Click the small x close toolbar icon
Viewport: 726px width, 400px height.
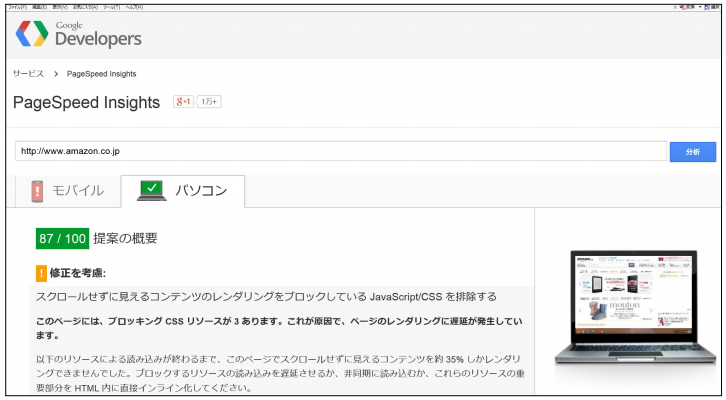(x=675, y=7)
